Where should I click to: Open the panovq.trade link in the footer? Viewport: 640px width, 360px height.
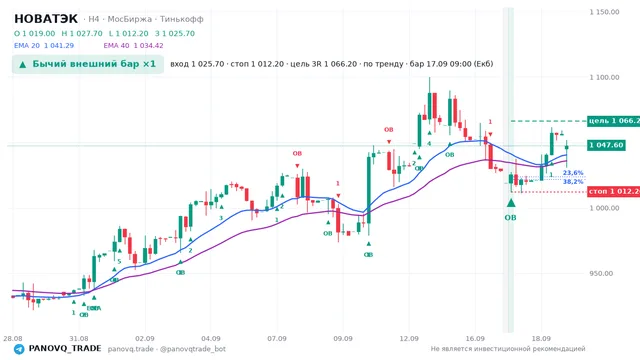(131, 349)
